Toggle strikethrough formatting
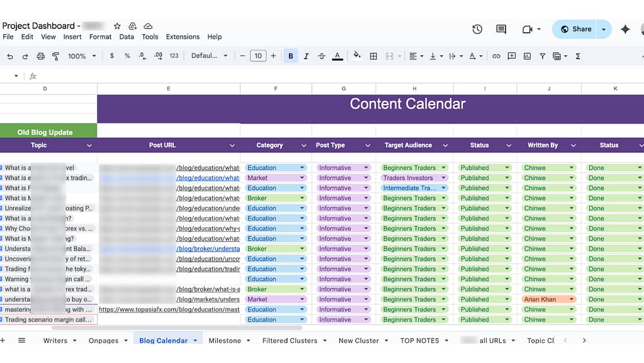 pyautogui.click(x=322, y=55)
